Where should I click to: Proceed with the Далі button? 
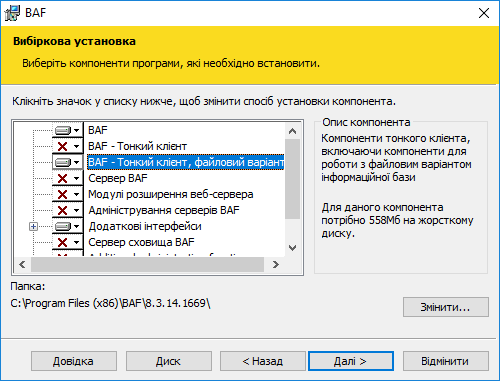[x=351, y=361]
